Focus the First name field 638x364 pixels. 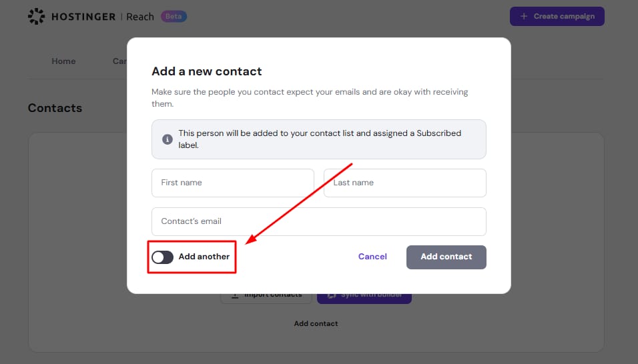coord(233,183)
